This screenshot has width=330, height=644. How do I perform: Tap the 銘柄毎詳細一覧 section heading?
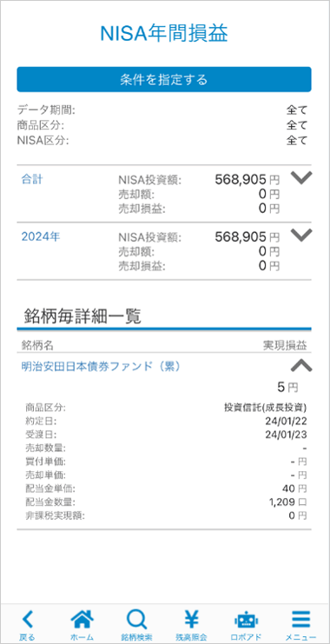[x=82, y=317]
